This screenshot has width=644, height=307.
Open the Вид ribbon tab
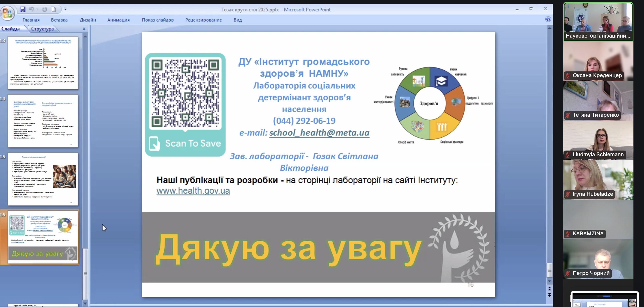238,20
